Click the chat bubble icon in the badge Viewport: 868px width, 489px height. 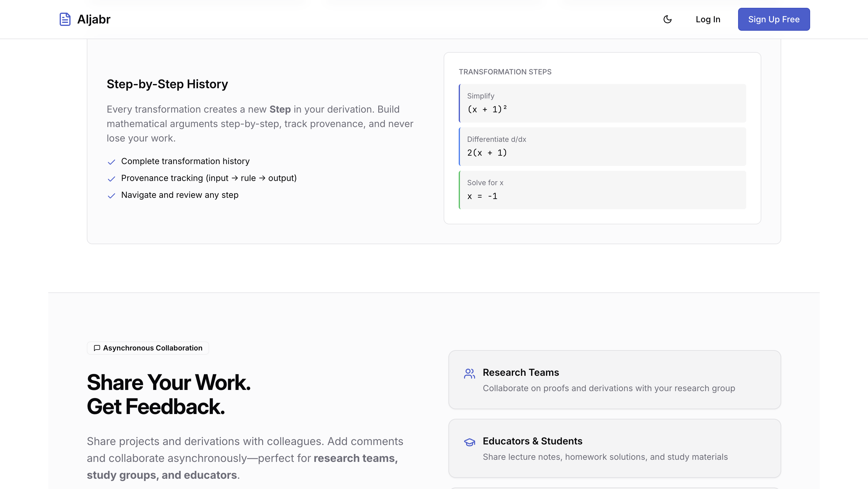(97, 348)
